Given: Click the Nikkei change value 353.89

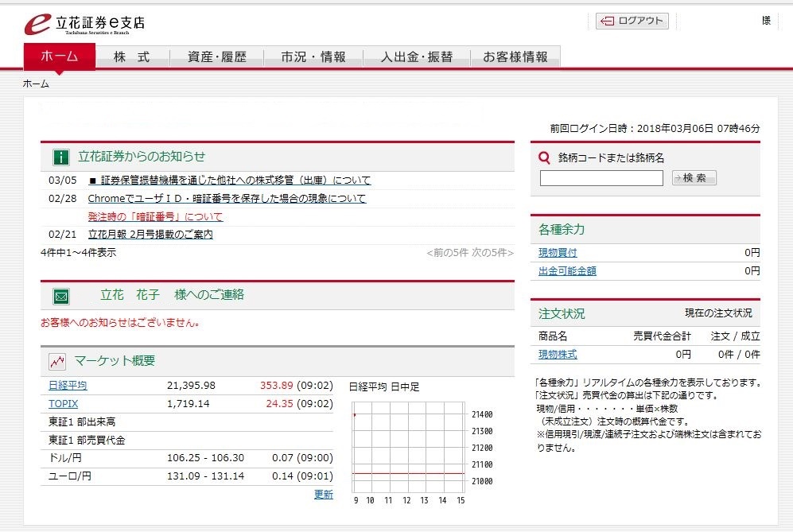Looking at the screenshot, I should pyautogui.click(x=277, y=386).
